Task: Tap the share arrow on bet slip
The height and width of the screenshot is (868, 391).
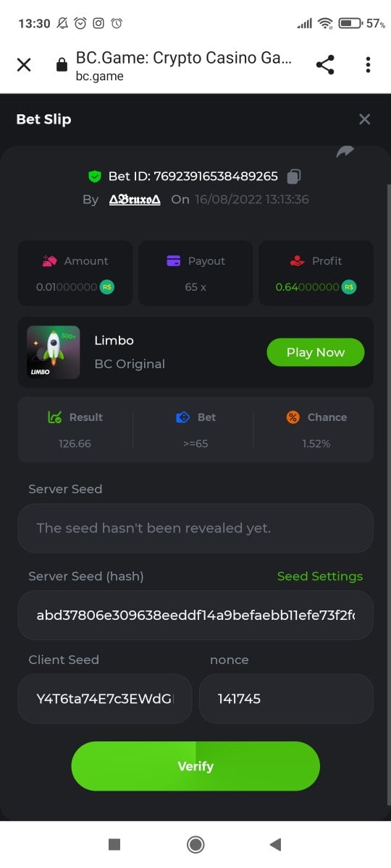Action: coord(345,152)
